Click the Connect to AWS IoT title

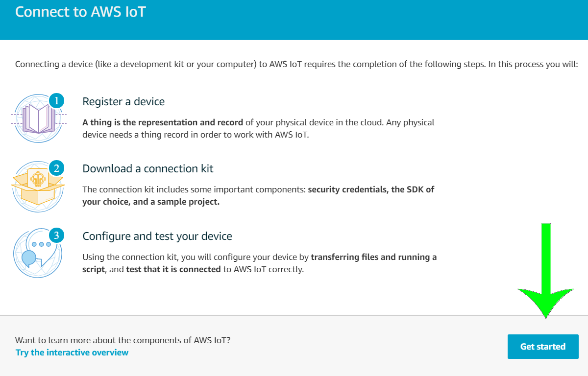80,12
